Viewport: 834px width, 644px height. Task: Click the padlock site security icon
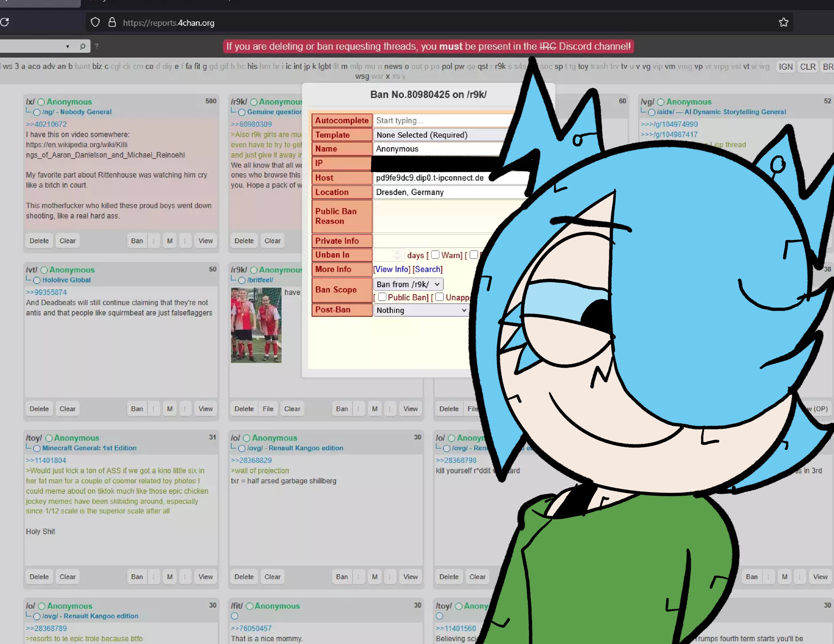pos(112,22)
